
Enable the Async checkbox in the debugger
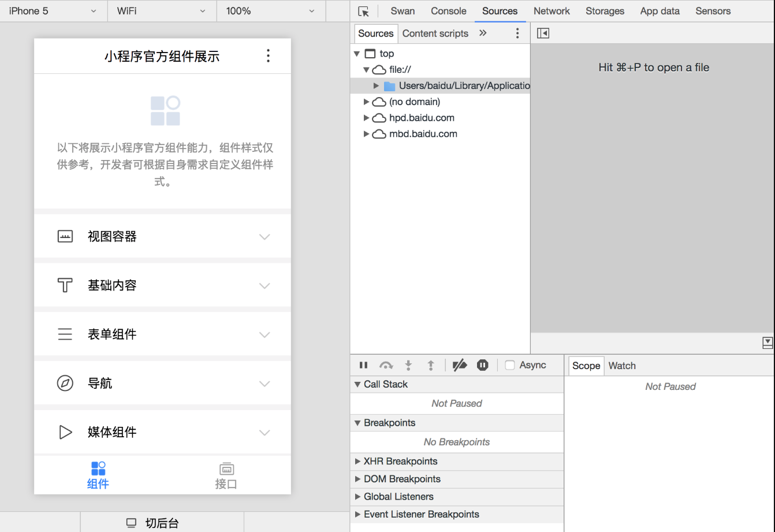tap(510, 364)
